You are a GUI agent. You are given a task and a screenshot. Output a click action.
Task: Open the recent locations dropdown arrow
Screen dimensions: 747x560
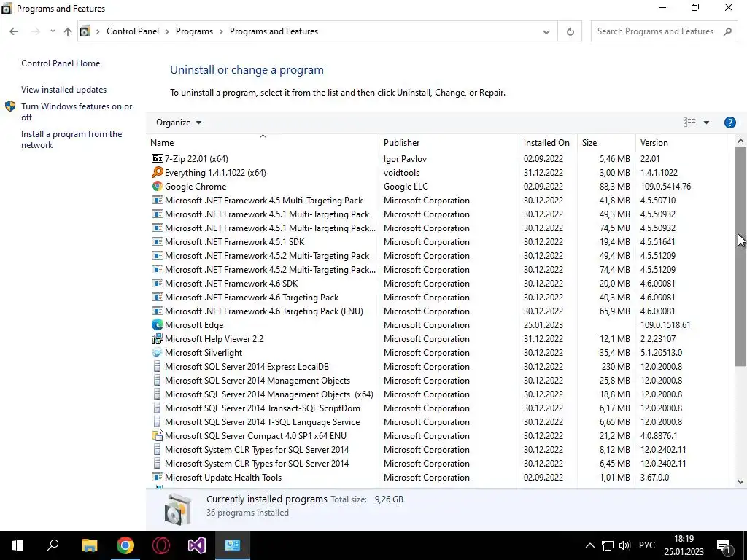coord(53,31)
